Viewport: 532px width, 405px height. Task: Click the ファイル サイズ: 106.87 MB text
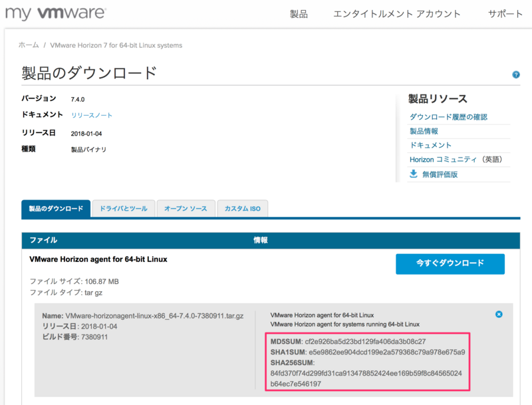[x=74, y=281]
